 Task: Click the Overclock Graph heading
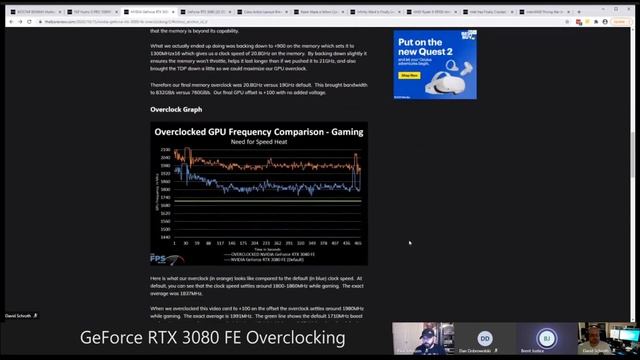click(x=176, y=109)
